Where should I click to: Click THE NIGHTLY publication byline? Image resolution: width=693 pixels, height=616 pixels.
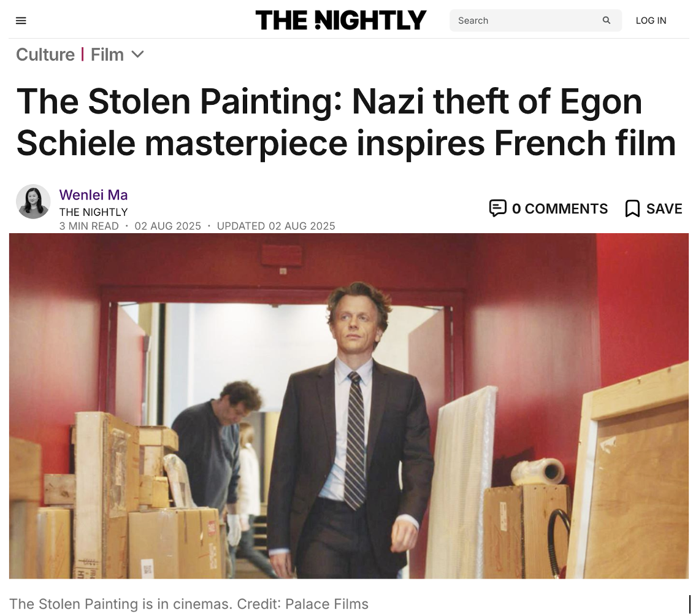point(93,212)
